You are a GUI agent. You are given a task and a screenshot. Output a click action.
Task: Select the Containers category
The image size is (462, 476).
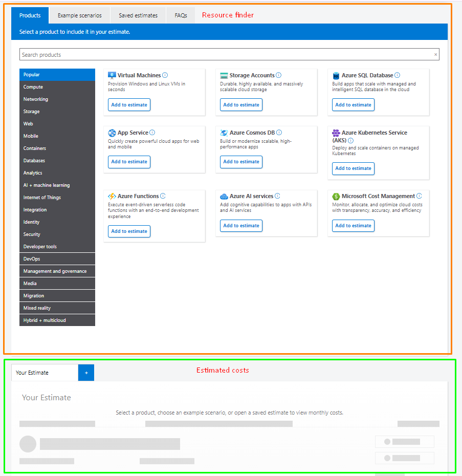(x=57, y=148)
